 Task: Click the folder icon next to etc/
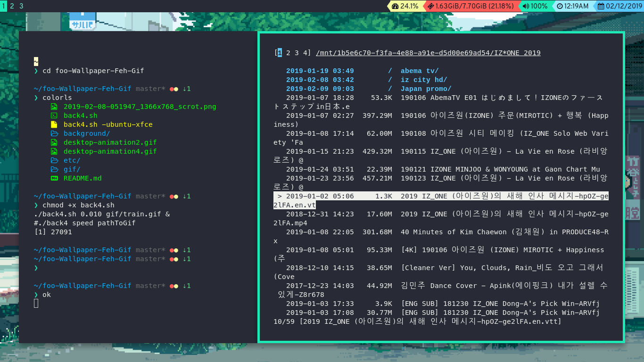click(54, 160)
